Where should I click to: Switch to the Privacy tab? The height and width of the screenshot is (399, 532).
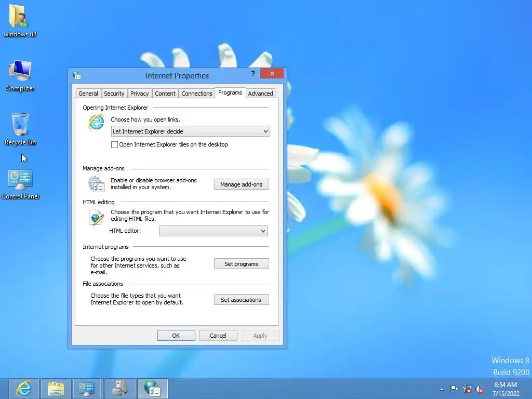click(x=139, y=94)
